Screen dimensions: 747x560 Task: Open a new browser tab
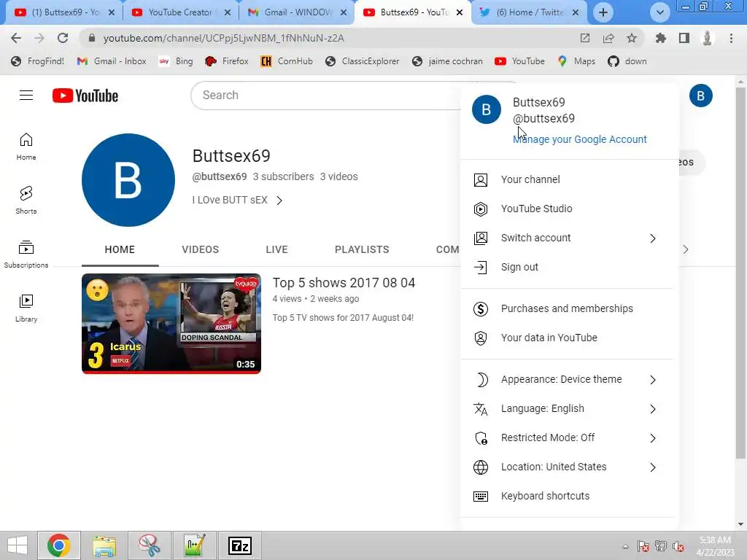click(x=603, y=12)
